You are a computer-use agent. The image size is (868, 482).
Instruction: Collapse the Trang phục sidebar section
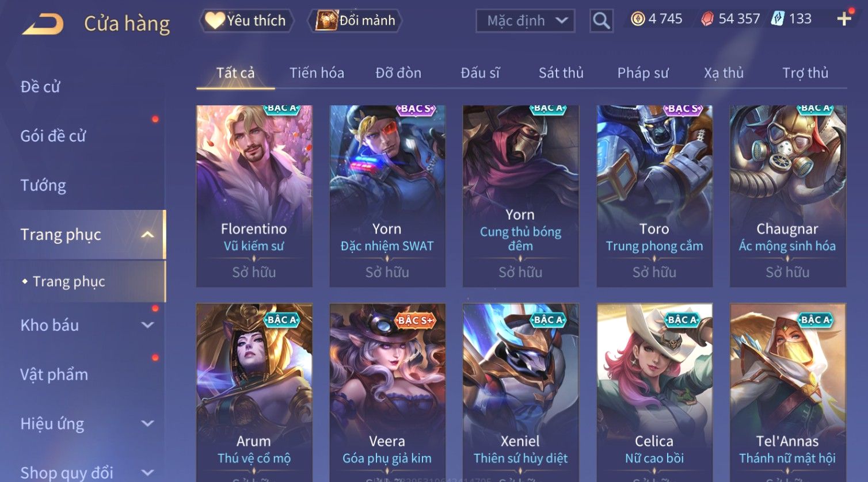coord(147,235)
